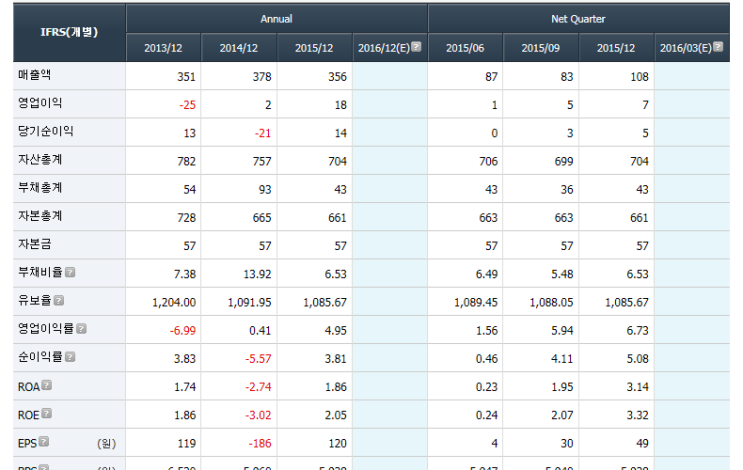The height and width of the screenshot is (470, 743).
Task: Select the 매출액 row label
Action: [34, 75]
